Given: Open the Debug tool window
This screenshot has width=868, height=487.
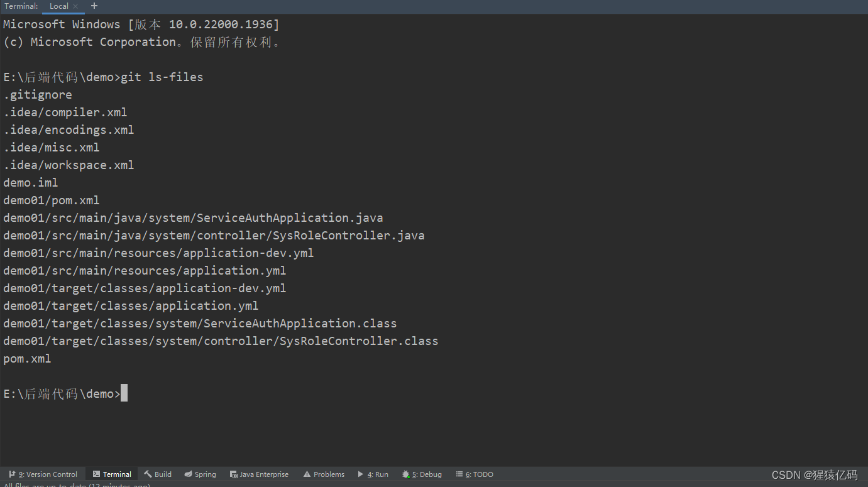Looking at the screenshot, I should tap(422, 474).
